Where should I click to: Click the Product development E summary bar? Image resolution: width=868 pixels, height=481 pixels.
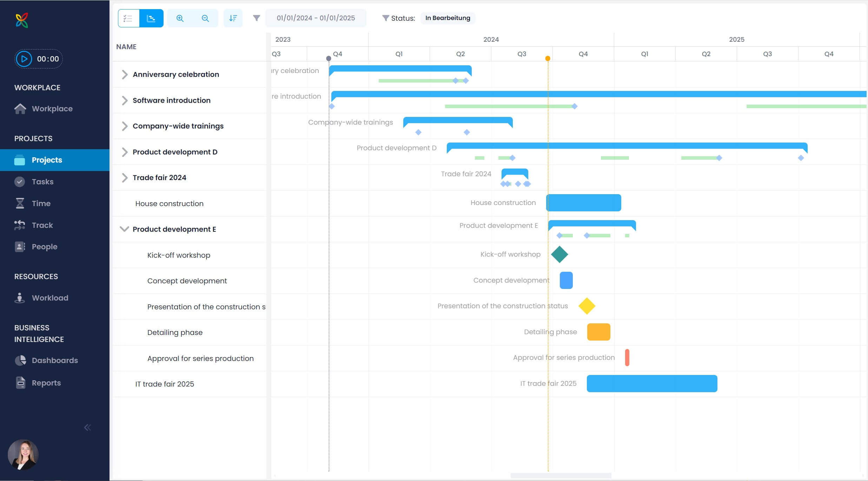[592, 224]
